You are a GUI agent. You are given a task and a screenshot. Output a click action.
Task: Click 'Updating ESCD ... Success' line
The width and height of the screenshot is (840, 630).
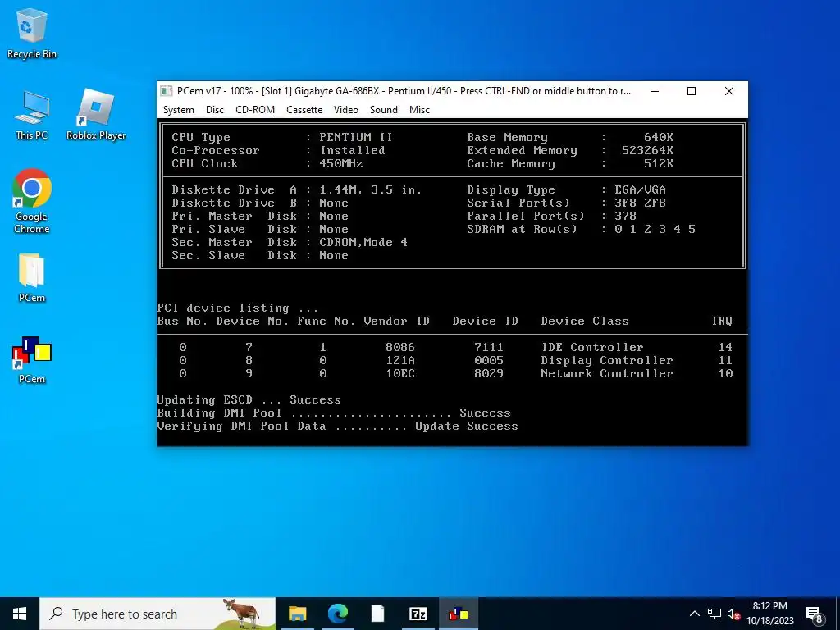point(249,399)
